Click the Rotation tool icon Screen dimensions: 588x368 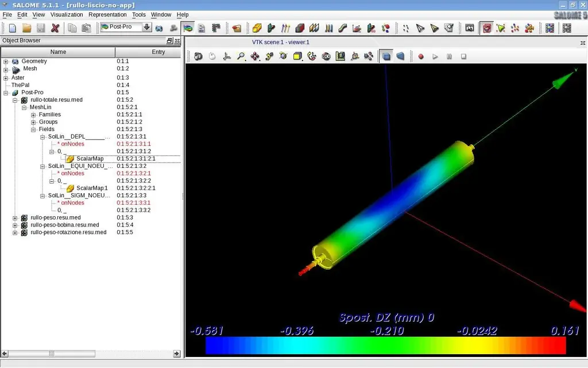coord(283,56)
